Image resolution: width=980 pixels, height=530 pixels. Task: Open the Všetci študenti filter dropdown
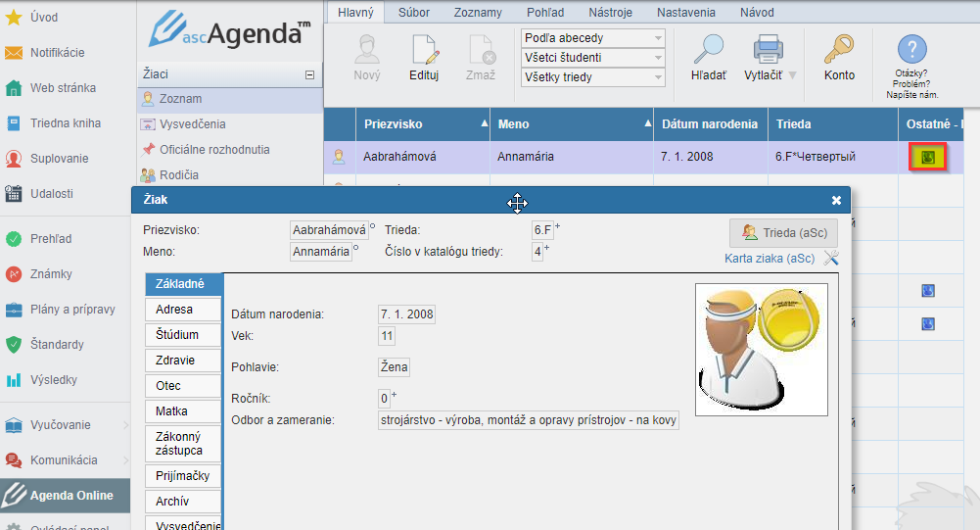click(x=592, y=58)
